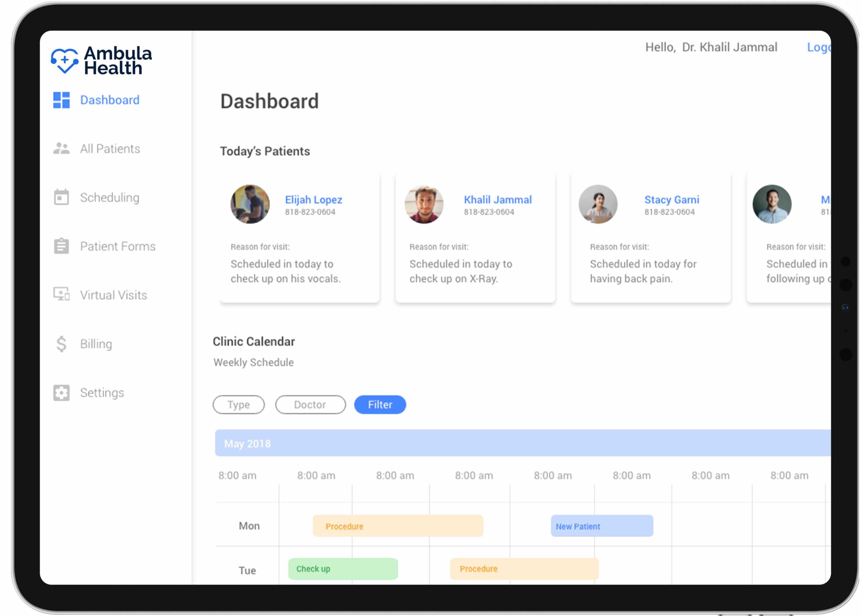Click Khalil Jammal's profile photo

424,204
